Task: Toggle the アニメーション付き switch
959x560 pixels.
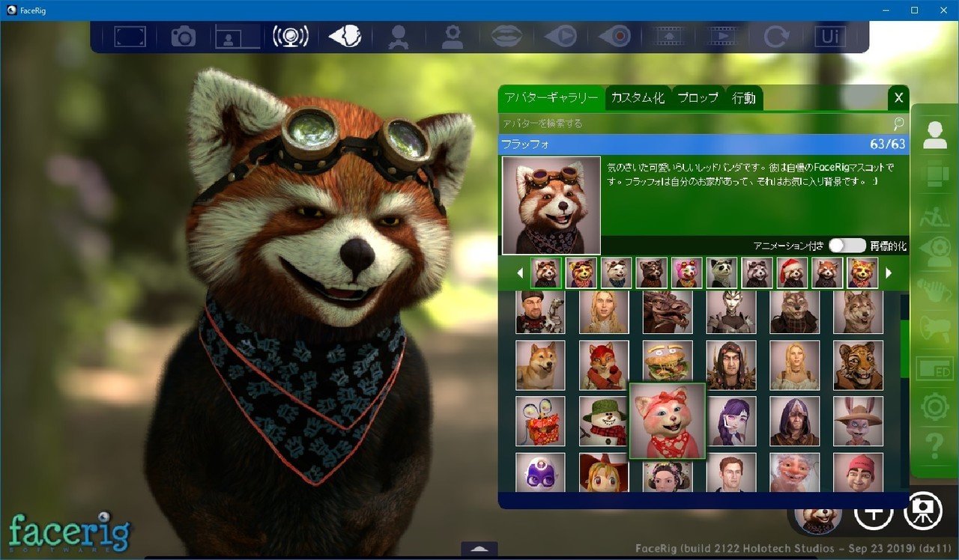Action: [847, 246]
